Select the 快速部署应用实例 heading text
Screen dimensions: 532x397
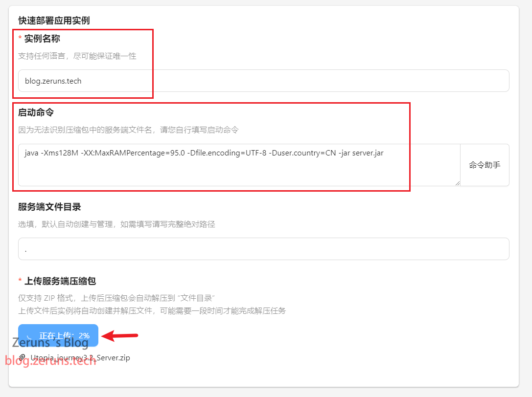(54, 21)
